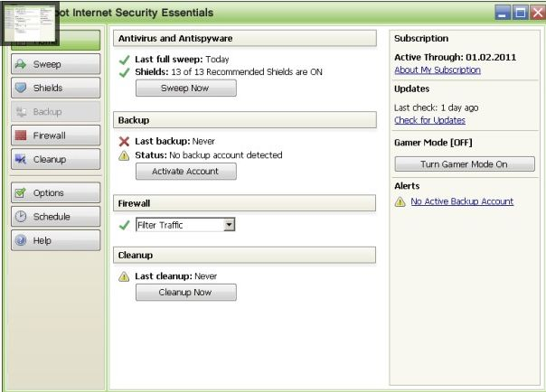Follow the Check for Updates link
The image size is (546, 392).
click(x=429, y=120)
